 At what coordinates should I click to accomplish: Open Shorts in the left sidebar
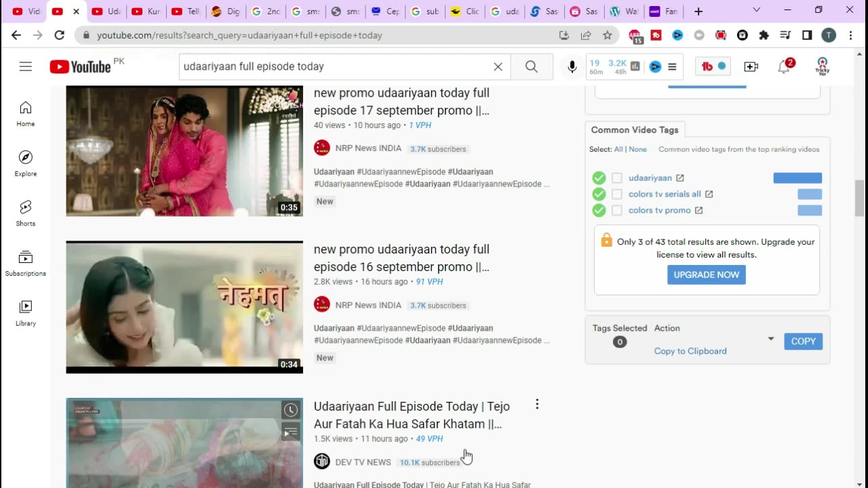tap(26, 213)
